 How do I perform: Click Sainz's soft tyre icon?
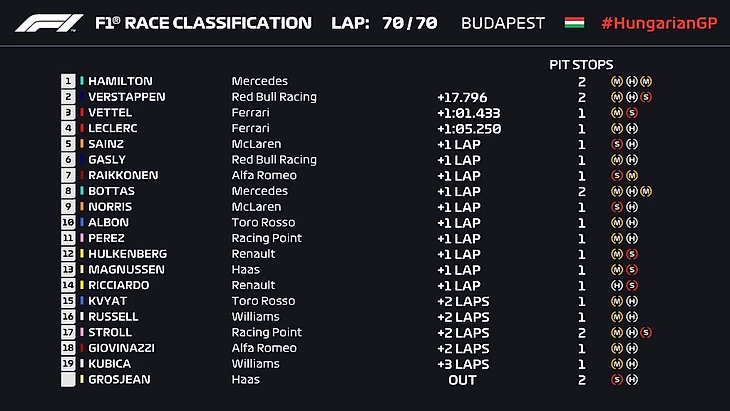pos(618,144)
